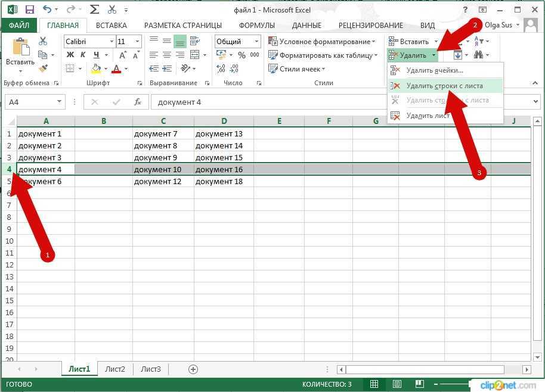Click the large Paste clipboard icon
This screenshot has height=392, width=545.
pos(20,47)
